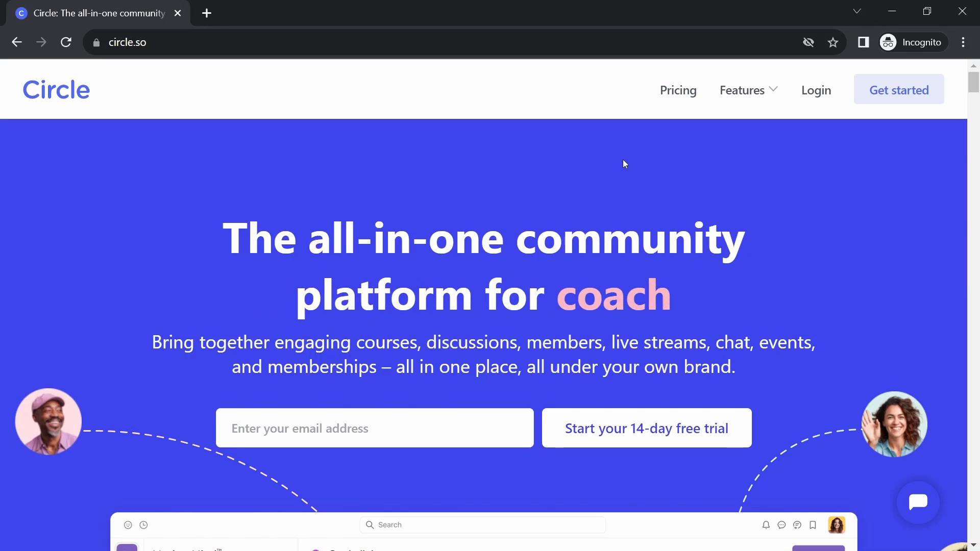
Task: Click the back navigation arrow
Action: click(16, 42)
